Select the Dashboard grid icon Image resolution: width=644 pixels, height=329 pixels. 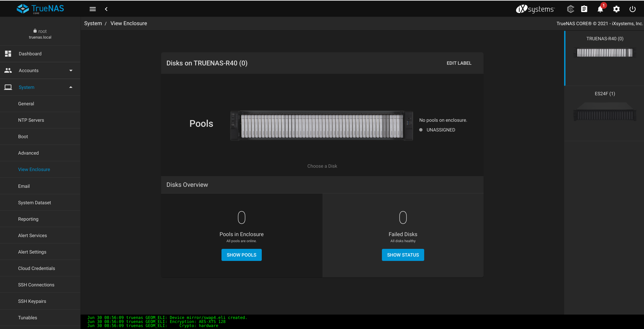pyautogui.click(x=8, y=53)
